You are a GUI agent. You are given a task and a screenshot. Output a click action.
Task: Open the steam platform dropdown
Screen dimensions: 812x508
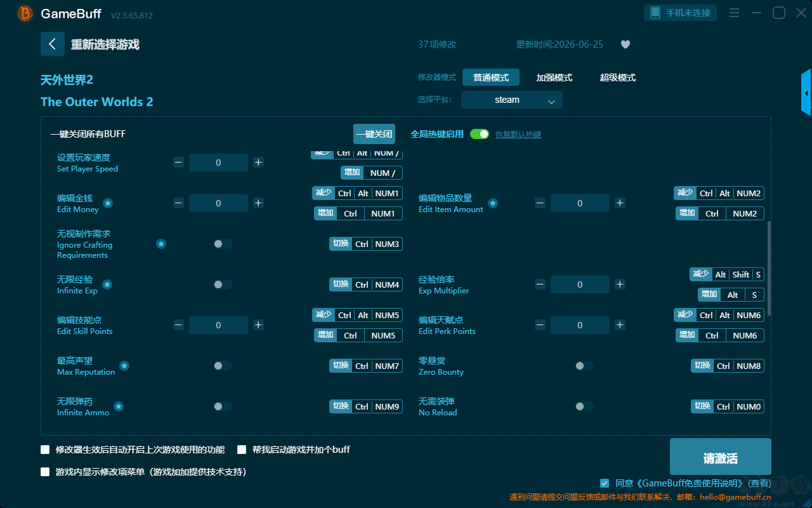[512, 100]
